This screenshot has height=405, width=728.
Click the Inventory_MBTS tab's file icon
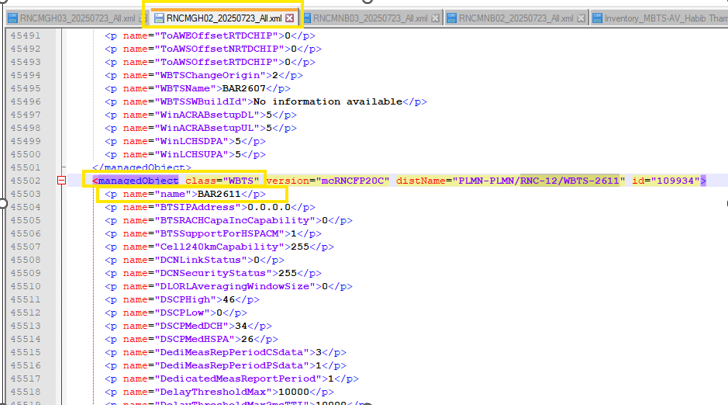(597, 18)
